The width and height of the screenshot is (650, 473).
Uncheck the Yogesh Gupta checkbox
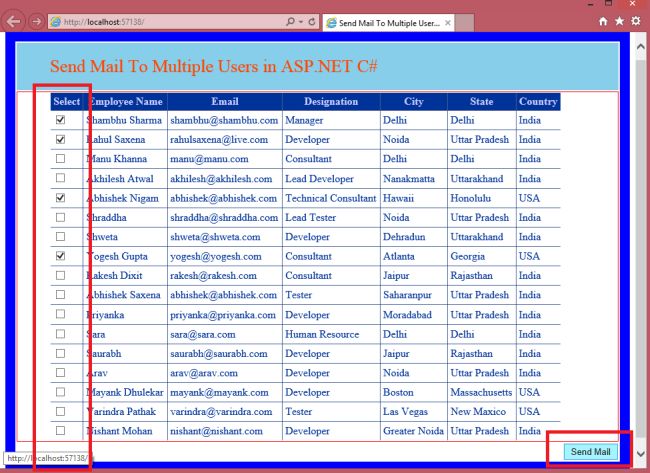[61, 256]
